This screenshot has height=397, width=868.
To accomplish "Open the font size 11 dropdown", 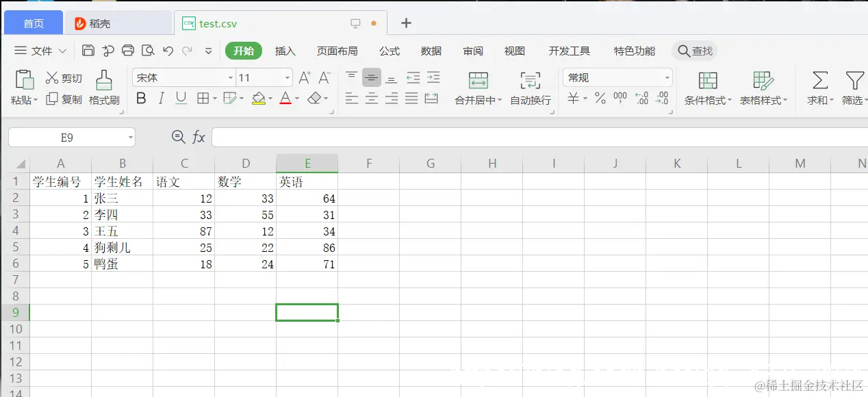I will click(288, 78).
